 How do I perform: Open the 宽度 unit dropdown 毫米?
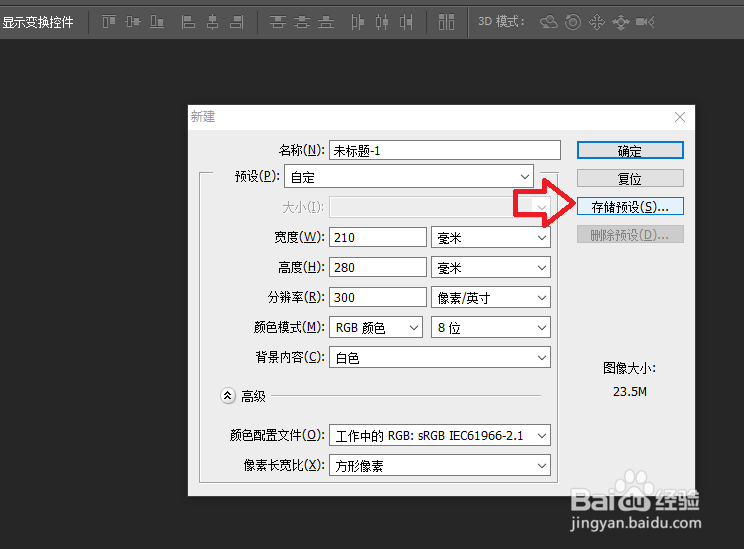491,237
